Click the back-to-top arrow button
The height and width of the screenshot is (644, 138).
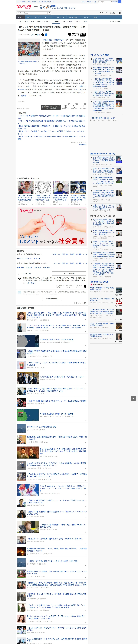pyautogui.click(x=133, y=398)
